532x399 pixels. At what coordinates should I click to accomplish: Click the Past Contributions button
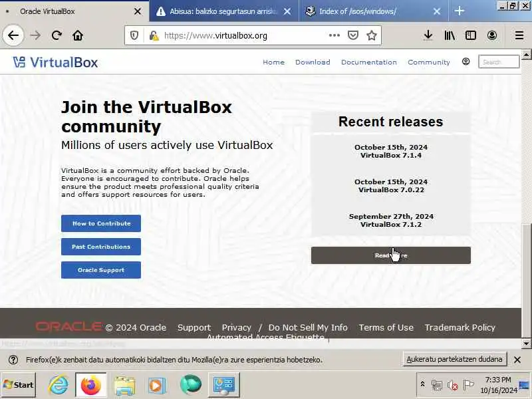(x=101, y=247)
